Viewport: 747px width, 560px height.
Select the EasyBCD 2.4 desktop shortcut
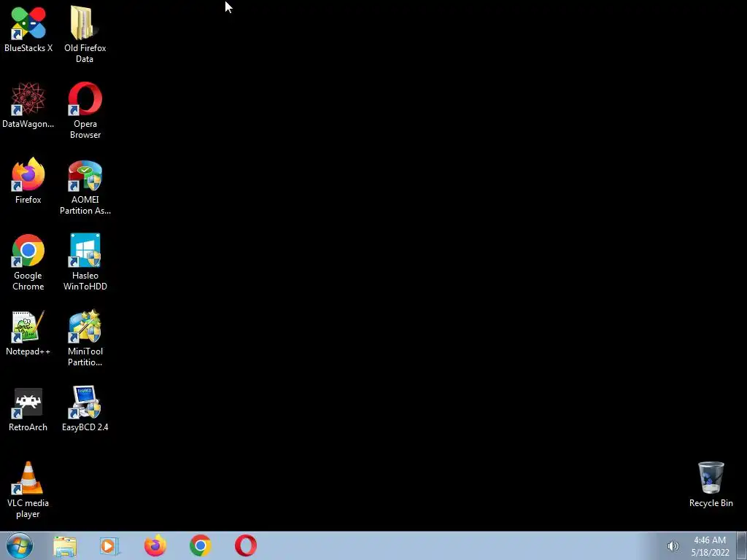85,408
